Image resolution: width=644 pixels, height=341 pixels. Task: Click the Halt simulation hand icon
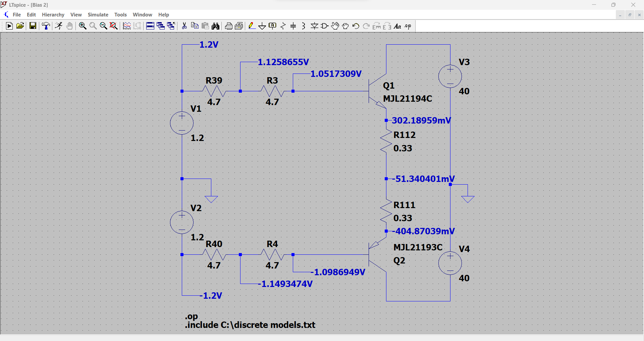coord(69,26)
